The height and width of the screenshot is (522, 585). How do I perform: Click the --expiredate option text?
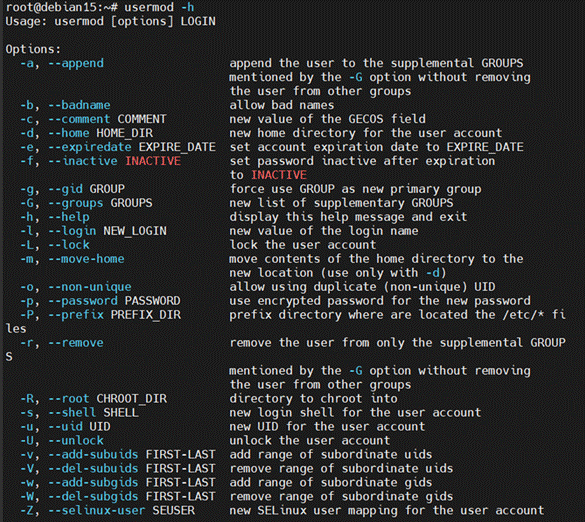pos(90,147)
